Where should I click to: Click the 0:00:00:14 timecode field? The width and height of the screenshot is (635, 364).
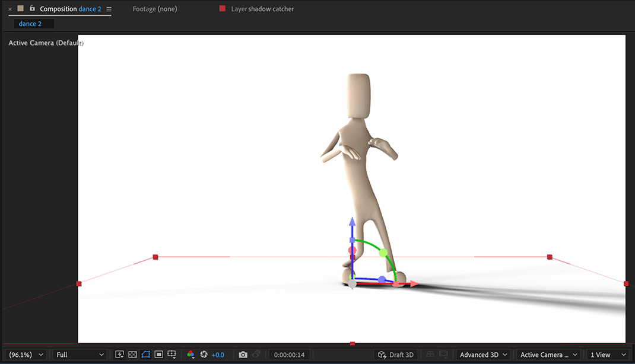289,355
